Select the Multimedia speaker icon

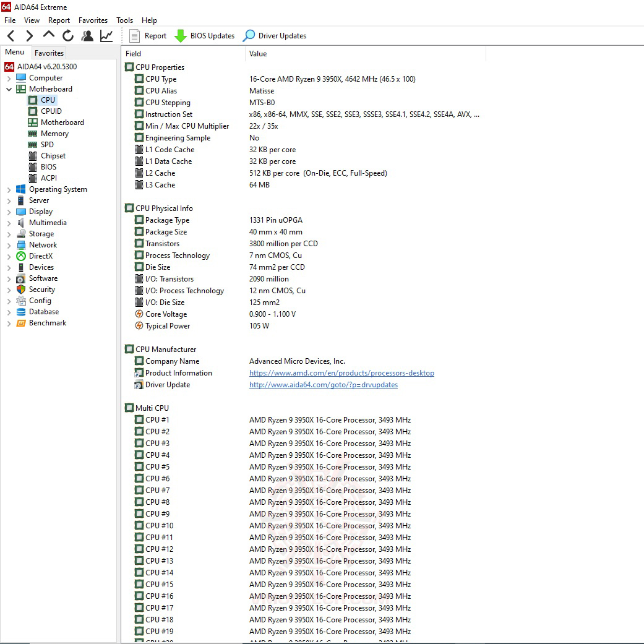[21, 223]
